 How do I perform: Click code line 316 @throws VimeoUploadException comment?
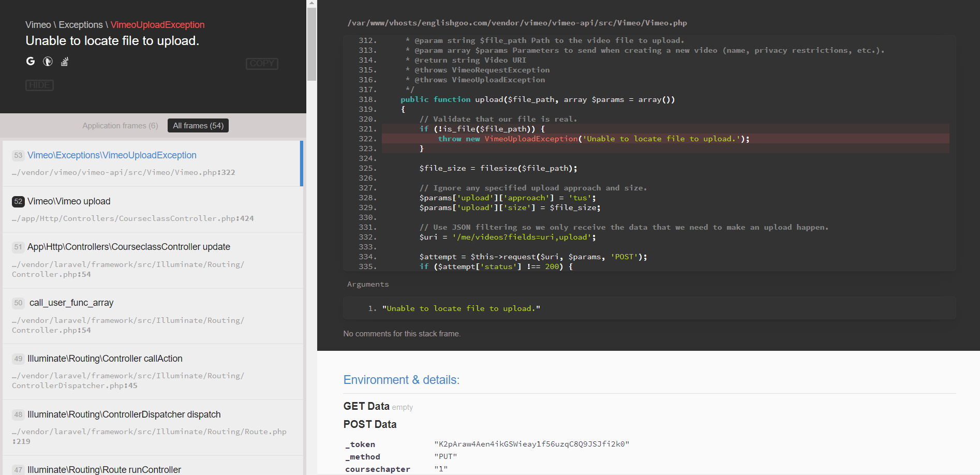pos(475,80)
